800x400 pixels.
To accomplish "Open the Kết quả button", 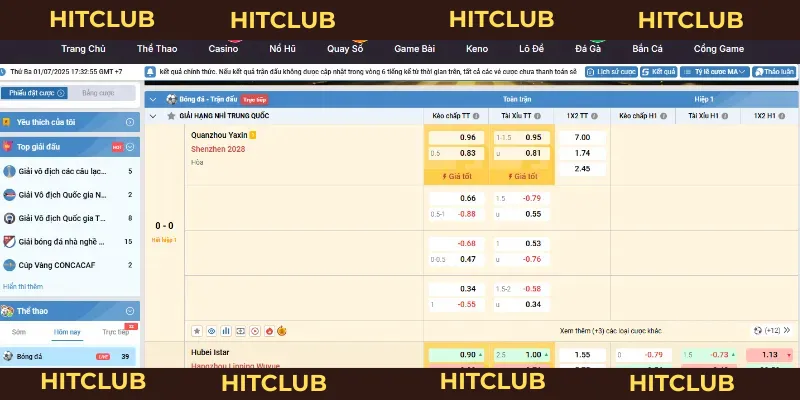I will 659,72.
